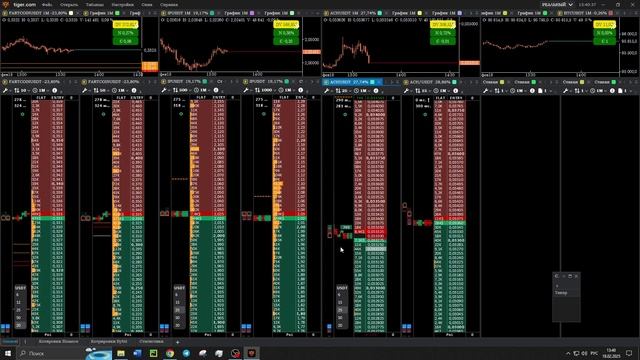Screen dimensions: 640x360
Task: Click the Таймер floating window
Action: click(x=567, y=297)
